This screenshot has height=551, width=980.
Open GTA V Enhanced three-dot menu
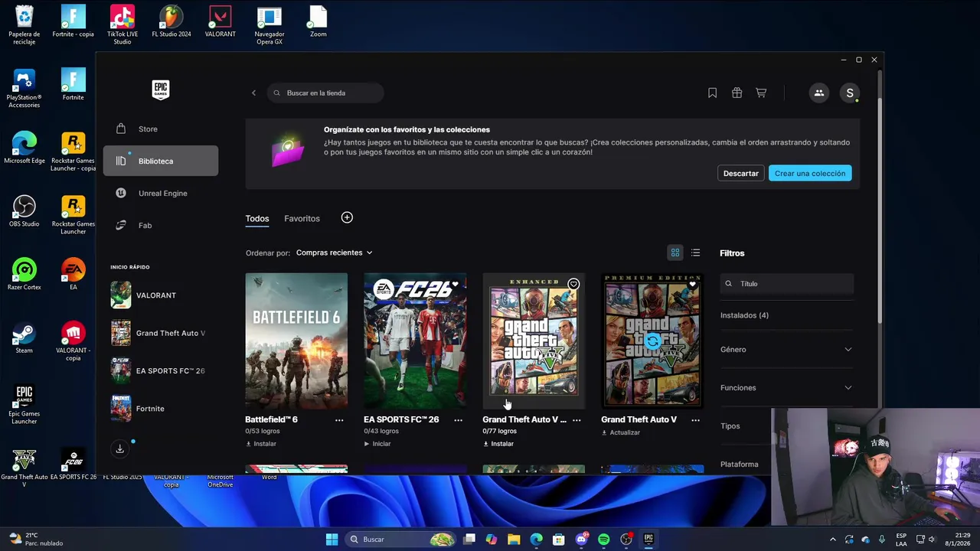tap(577, 420)
